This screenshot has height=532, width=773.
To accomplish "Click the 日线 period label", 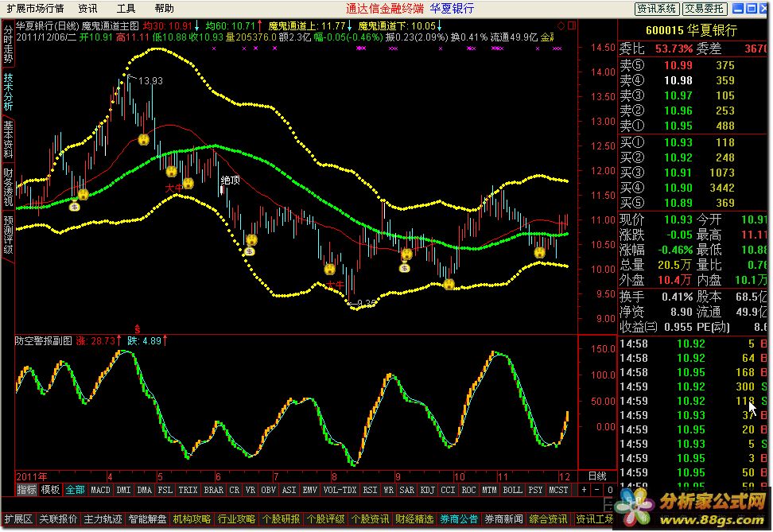I will [597, 476].
